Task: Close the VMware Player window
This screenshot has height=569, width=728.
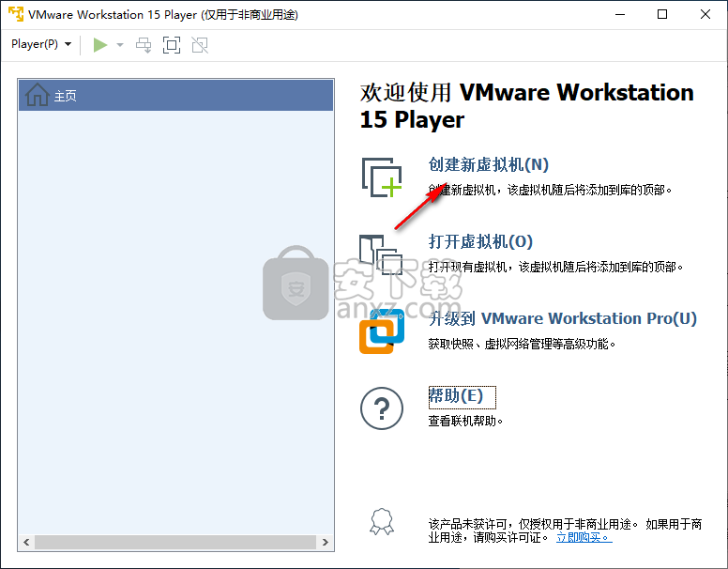Action: 705,14
